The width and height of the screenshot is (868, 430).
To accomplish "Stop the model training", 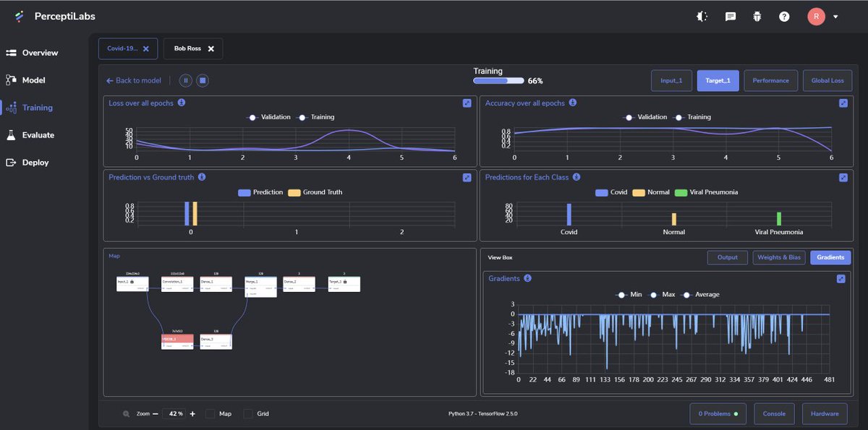I will (203, 79).
